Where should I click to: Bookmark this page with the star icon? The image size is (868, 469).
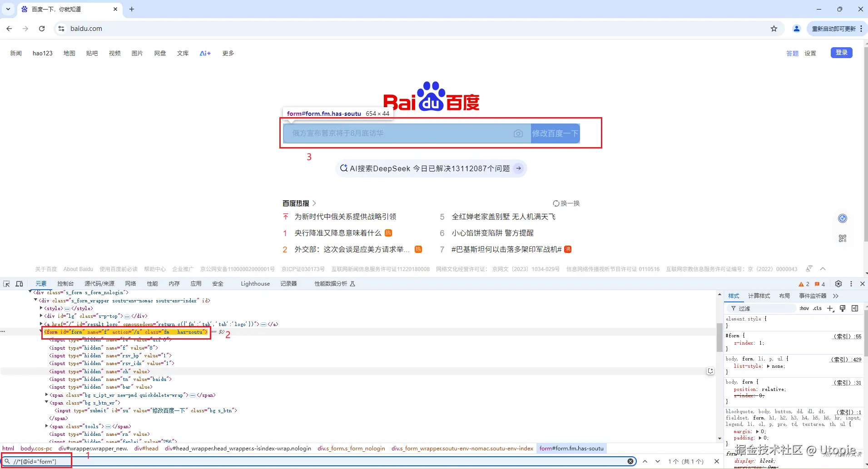(774, 29)
